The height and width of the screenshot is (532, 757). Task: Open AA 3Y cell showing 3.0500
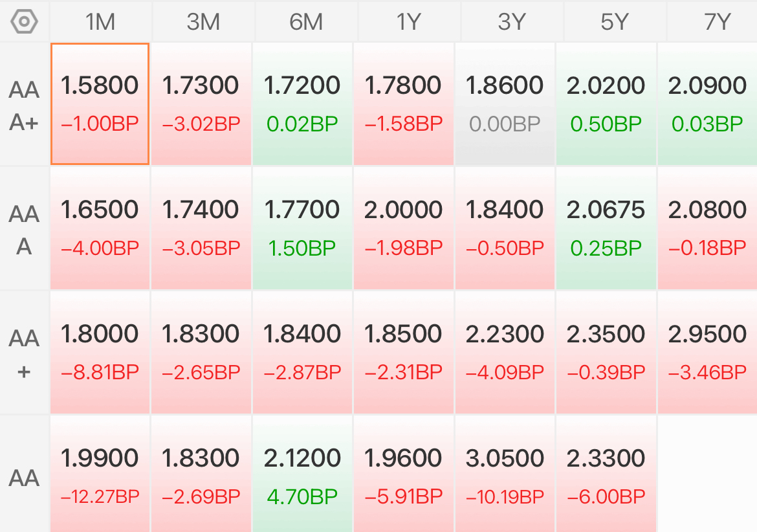[505, 474]
